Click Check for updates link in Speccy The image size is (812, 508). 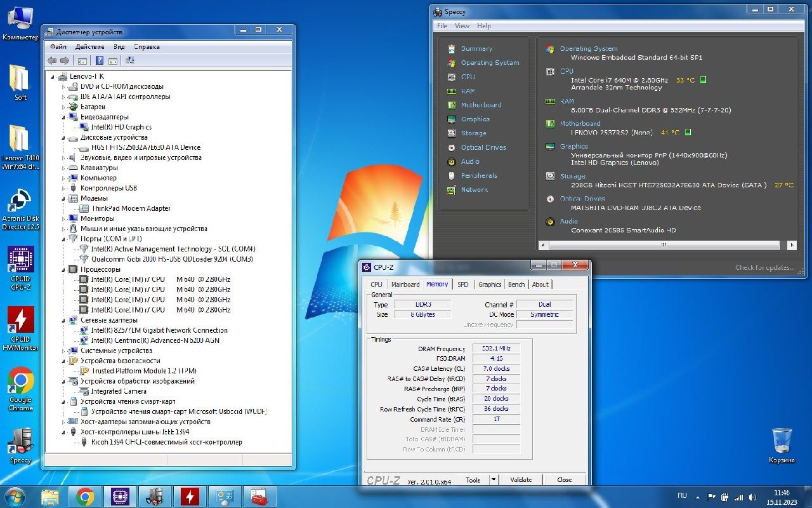point(764,268)
